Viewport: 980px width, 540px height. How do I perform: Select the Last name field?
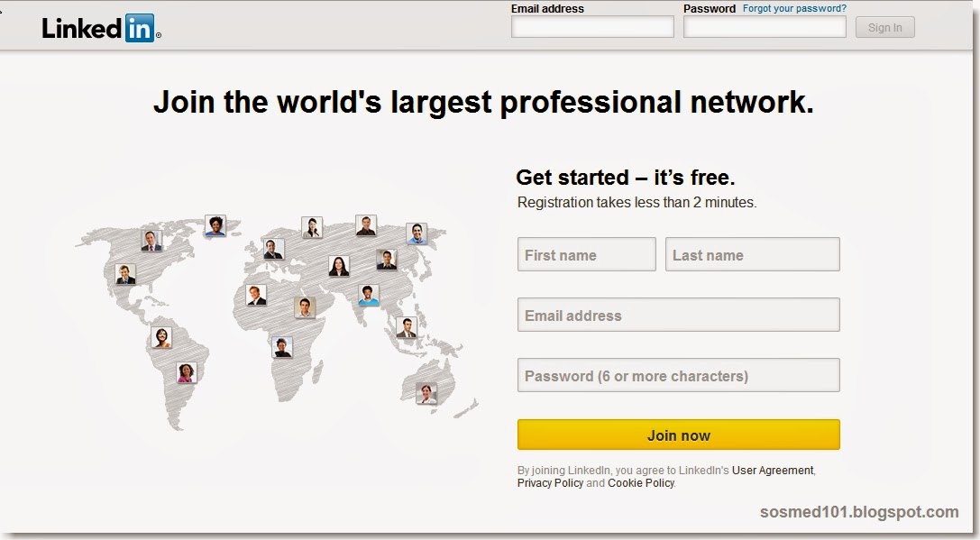(x=753, y=254)
